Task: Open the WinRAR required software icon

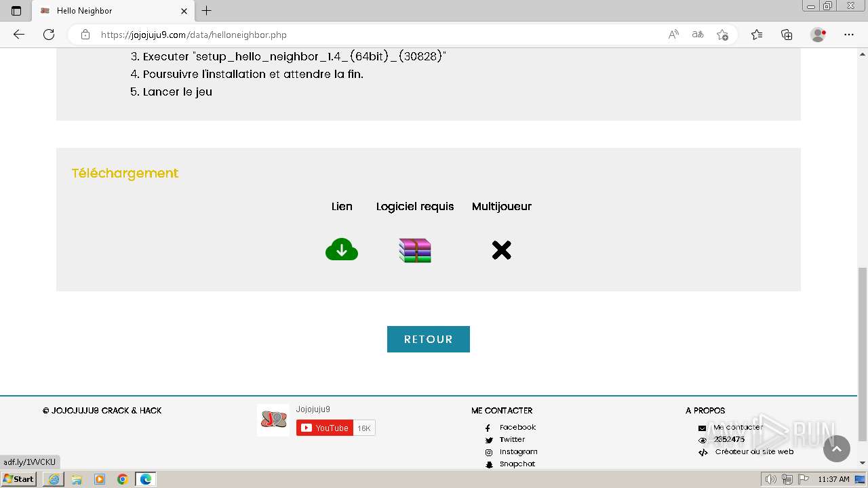Action: point(415,250)
